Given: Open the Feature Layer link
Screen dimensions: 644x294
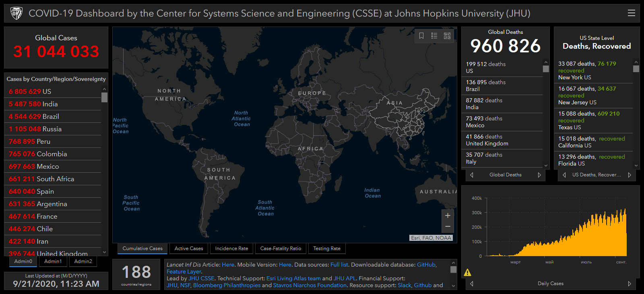Looking at the screenshot, I should [184, 271].
